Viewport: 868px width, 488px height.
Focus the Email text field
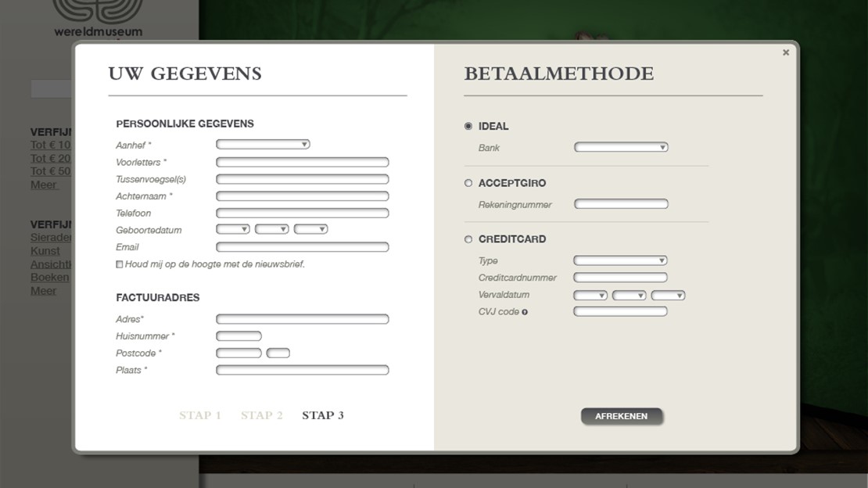tap(302, 247)
